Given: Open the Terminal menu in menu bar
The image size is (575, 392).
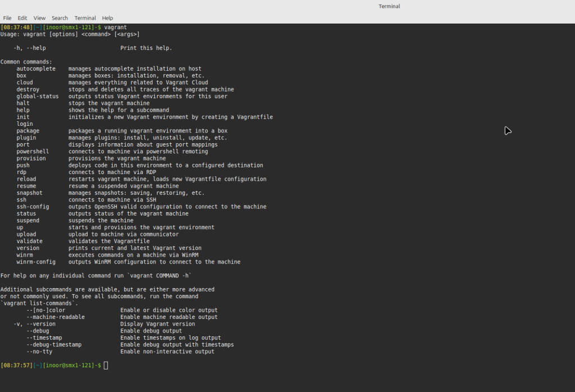Looking at the screenshot, I should click(x=85, y=18).
